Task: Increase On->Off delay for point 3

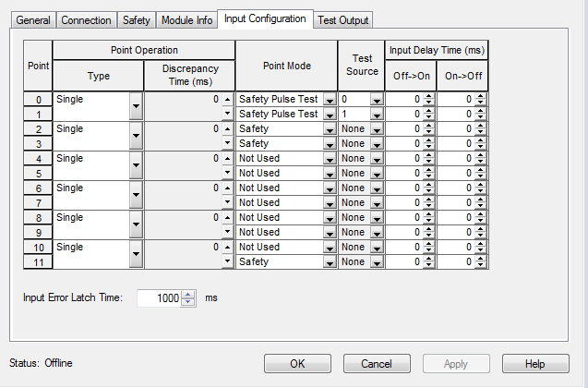Action: (x=480, y=140)
